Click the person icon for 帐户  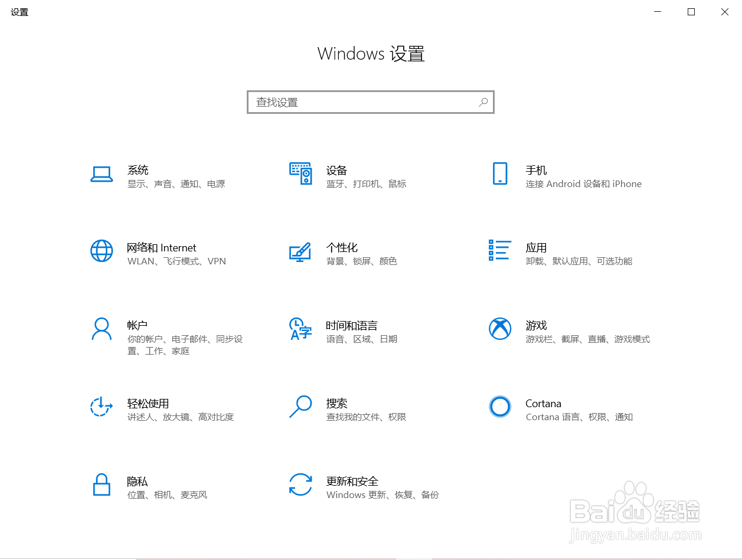[x=102, y=329]
